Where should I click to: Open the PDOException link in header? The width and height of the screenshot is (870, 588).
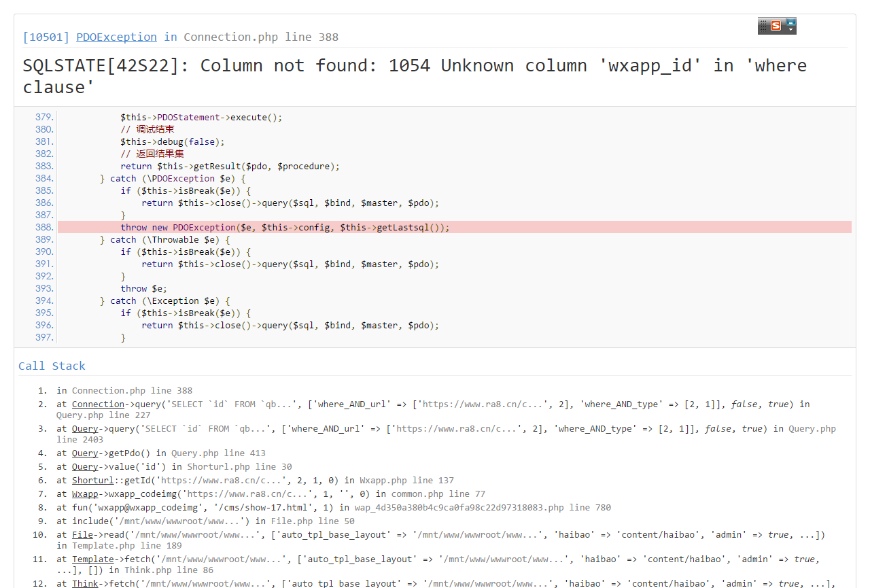[116, 37]
